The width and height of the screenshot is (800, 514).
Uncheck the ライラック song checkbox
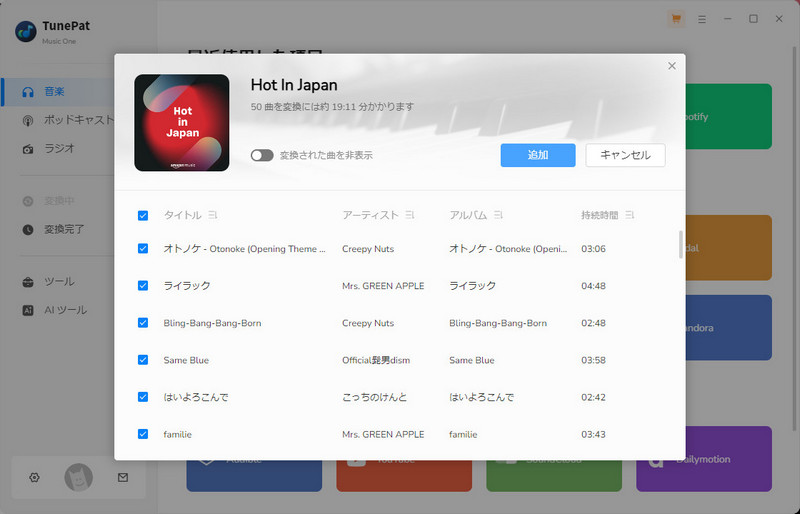click(x=143, y=286)
